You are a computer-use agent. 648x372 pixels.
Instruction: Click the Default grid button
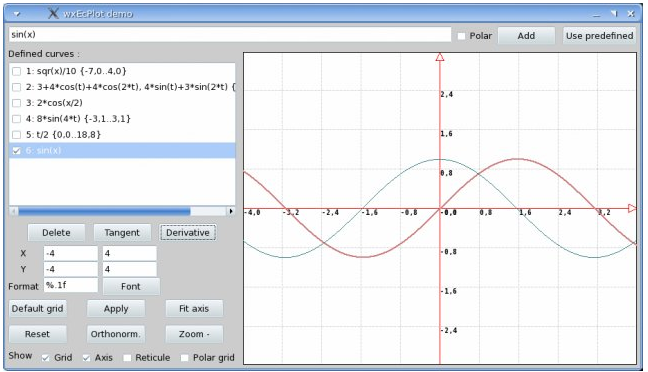38,309
